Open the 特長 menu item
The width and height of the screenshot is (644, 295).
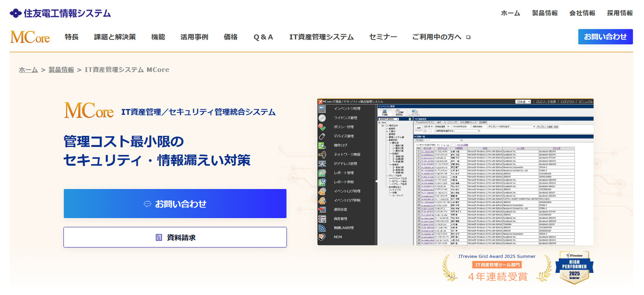(x=72, y=37)
